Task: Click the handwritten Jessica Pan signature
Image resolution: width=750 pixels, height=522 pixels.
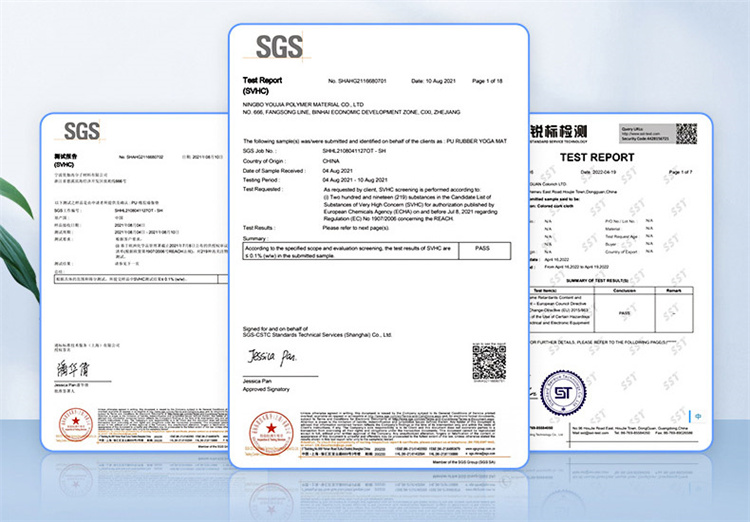Action: (x=272, y=357)
